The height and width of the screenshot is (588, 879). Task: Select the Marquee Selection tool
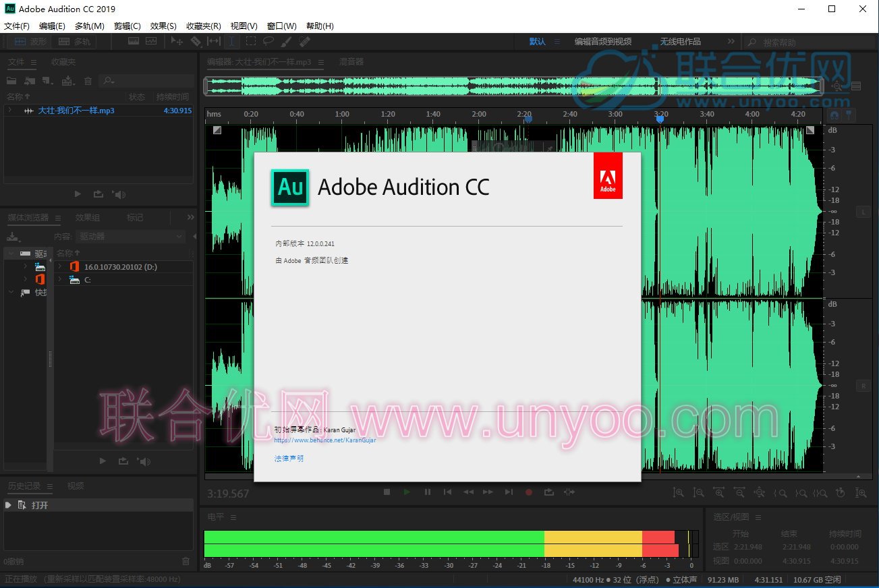[x=250, y=42]
